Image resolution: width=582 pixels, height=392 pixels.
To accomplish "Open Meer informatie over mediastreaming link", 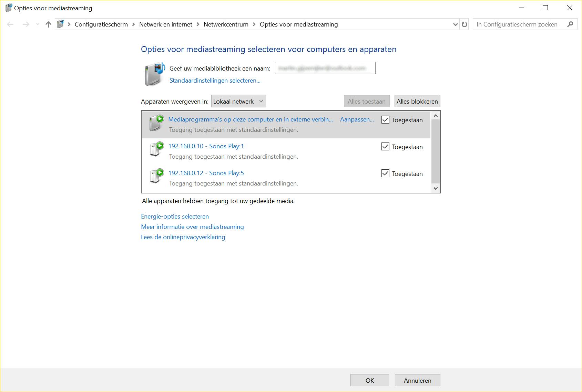I will tap(192, 227).
